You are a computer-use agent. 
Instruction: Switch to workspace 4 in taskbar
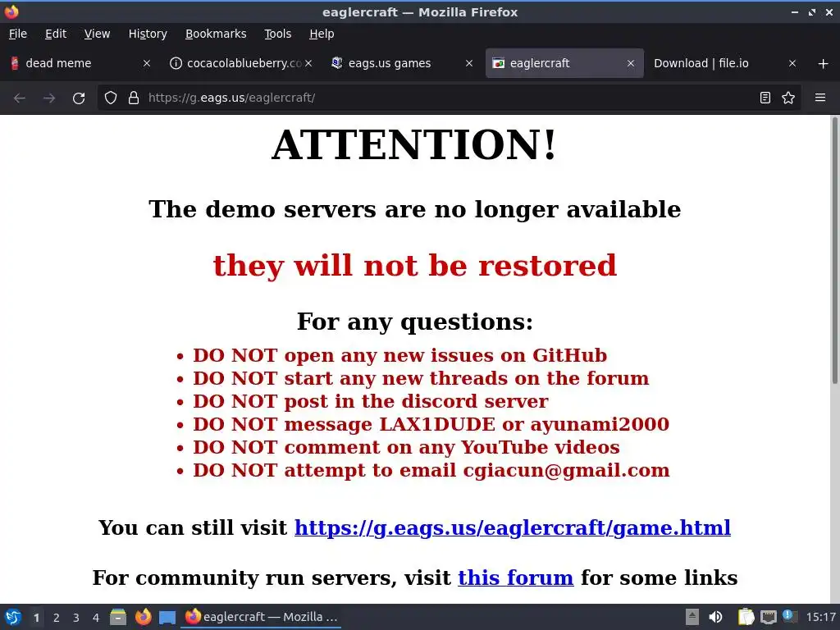click(x=96, y=618)
